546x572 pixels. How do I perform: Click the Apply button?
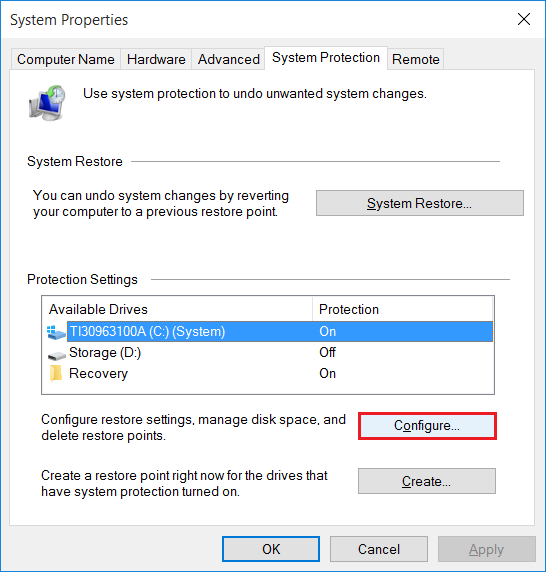click(487, 549)
